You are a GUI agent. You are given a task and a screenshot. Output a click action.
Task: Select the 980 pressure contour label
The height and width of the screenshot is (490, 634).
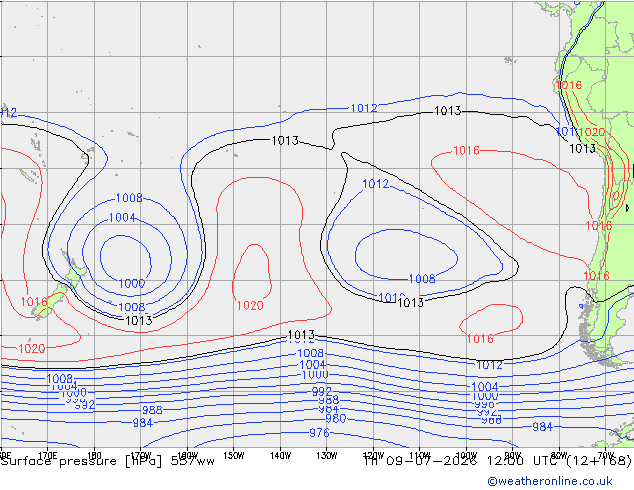pos(336,418)
